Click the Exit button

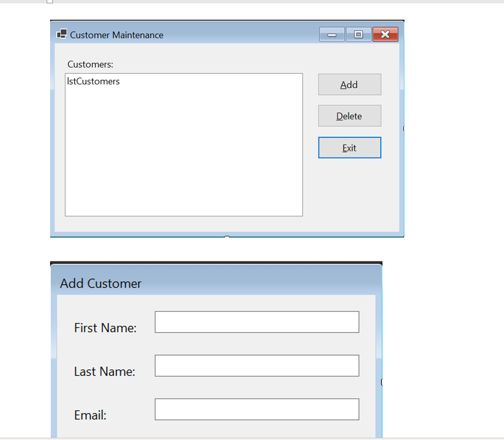(x=350, y=147)
